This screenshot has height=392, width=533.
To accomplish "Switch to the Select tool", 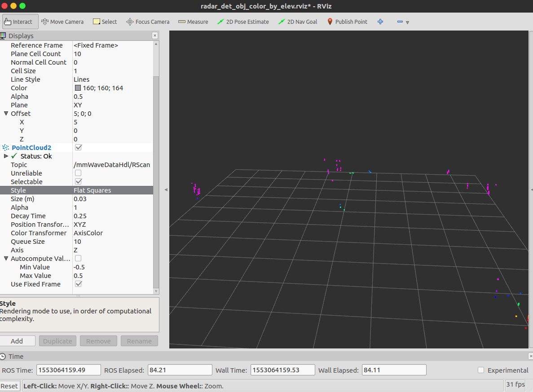I will click(104, 21).
